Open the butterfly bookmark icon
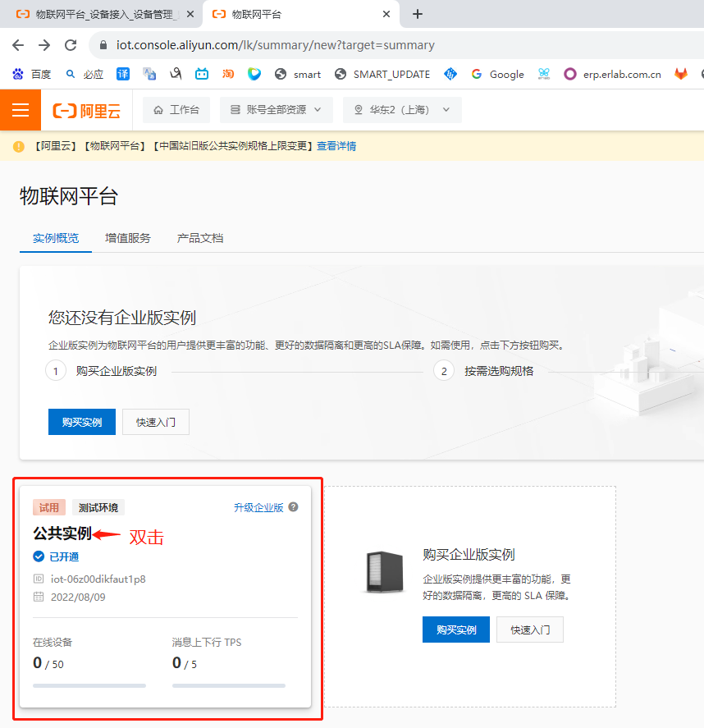The width and height of the screenshot is (704, 728). pos(544,74)
